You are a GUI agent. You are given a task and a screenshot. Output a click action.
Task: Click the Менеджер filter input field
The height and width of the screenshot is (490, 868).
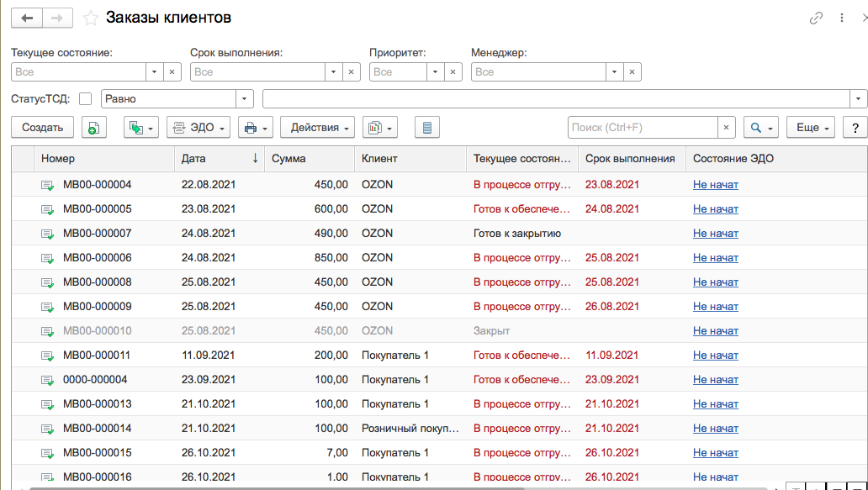[x=538, y=72]
